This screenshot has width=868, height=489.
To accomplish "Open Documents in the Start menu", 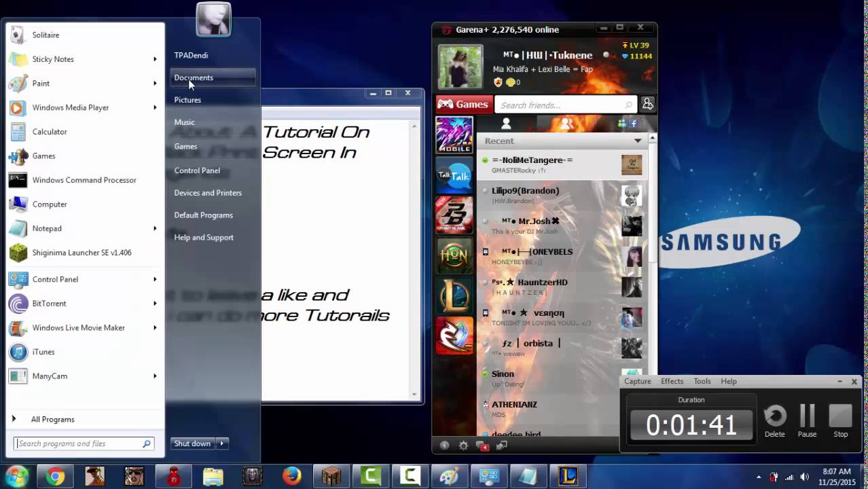I will (x=213, y=77).
